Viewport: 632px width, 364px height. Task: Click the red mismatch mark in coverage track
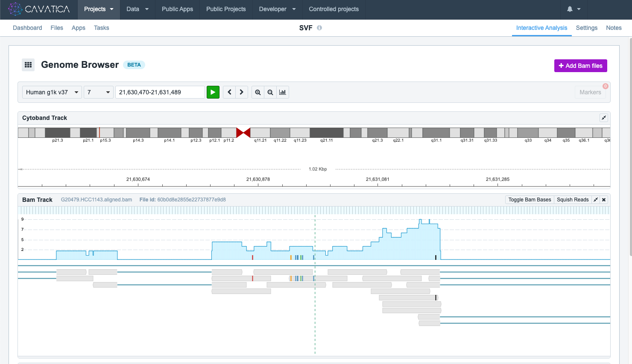click(252, 257)
